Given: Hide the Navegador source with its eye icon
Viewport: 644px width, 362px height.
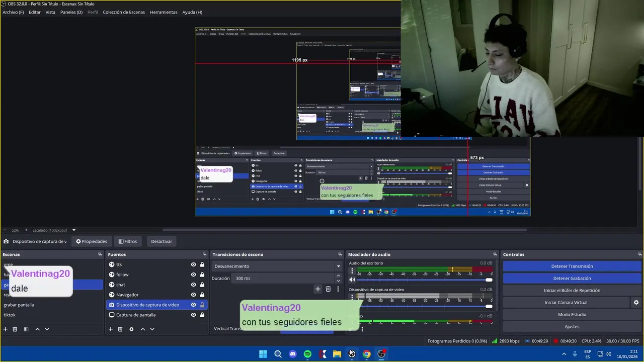Looking at the screenshot, I should pos(193,295).
